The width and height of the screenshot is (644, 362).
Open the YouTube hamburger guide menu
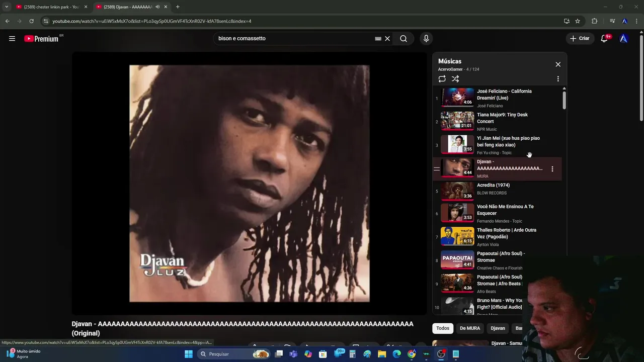[x=12, y=38]
